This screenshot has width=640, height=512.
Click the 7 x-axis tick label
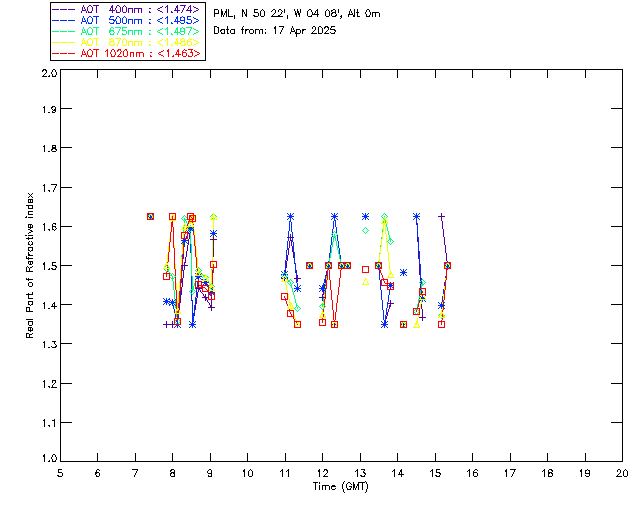point(135,473)
